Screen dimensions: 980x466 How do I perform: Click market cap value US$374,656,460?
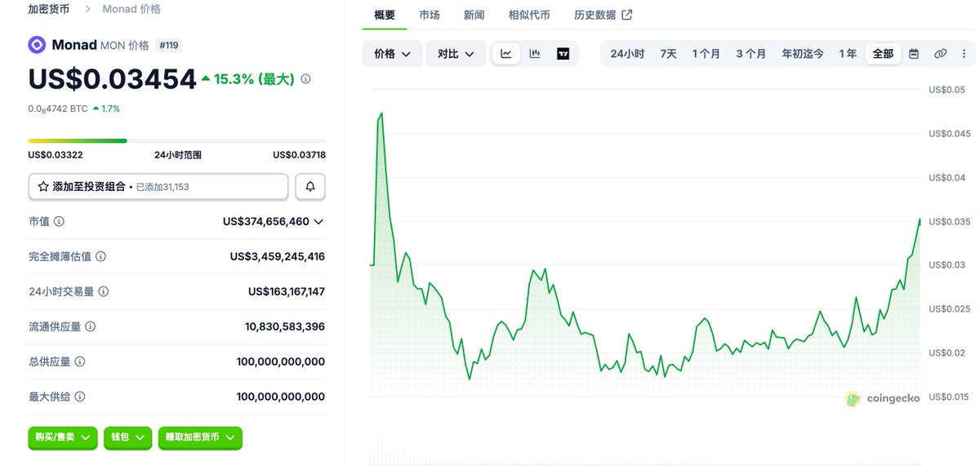(266, 222)
